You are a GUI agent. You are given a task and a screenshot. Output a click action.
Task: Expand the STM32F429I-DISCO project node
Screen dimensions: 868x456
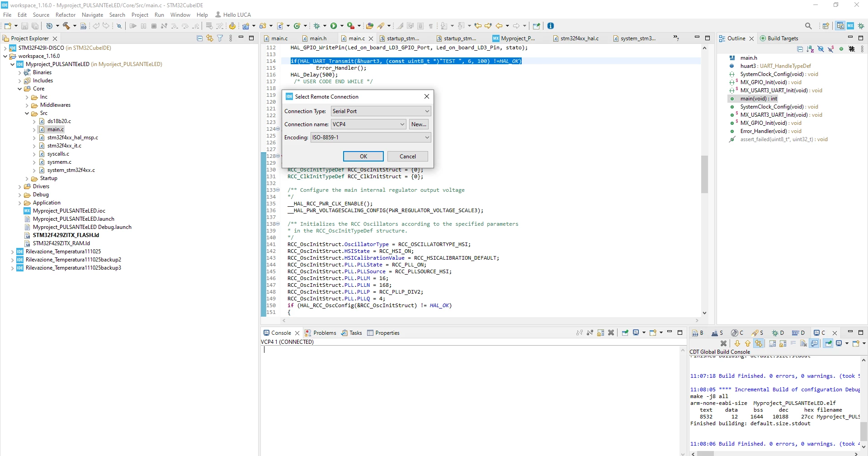[x=5, y=48]
